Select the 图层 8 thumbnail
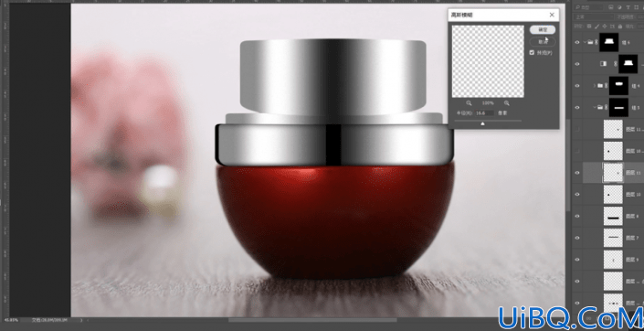This screenshot has width=644, height=331. 613,216
